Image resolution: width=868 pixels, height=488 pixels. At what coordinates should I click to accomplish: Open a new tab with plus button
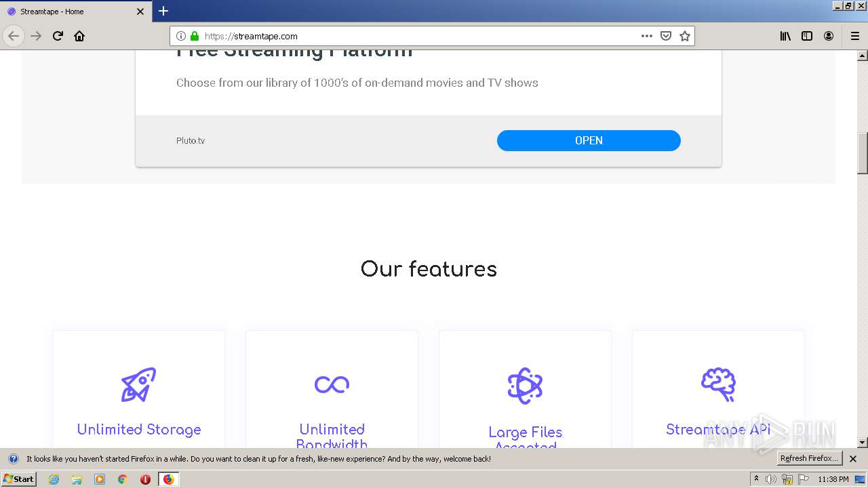pyautogui.click(x=163, y=11)
